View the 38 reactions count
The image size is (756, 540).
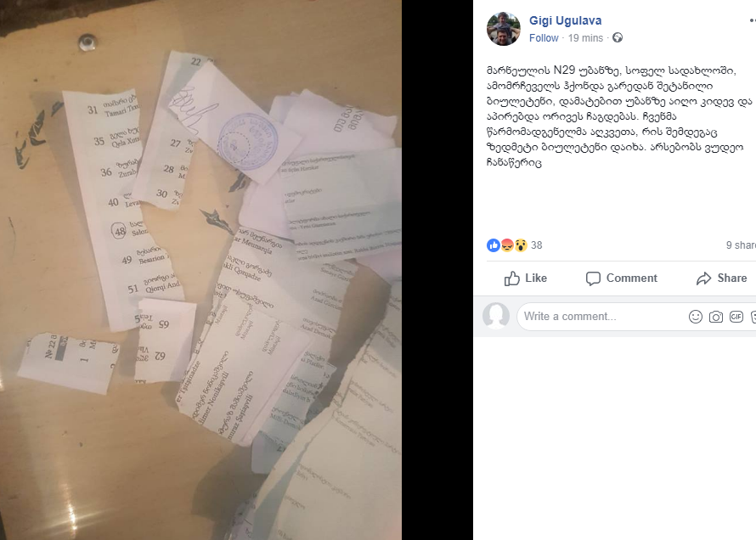537,245
